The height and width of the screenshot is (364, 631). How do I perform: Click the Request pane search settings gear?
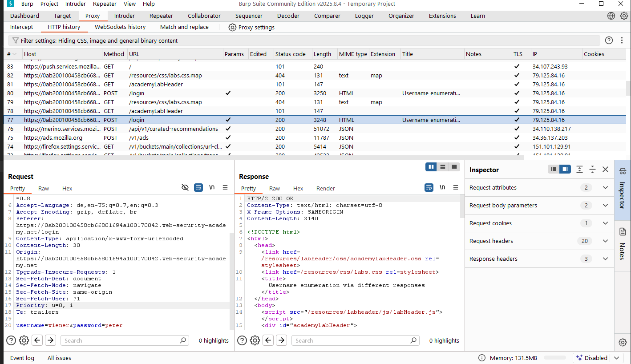24,340
